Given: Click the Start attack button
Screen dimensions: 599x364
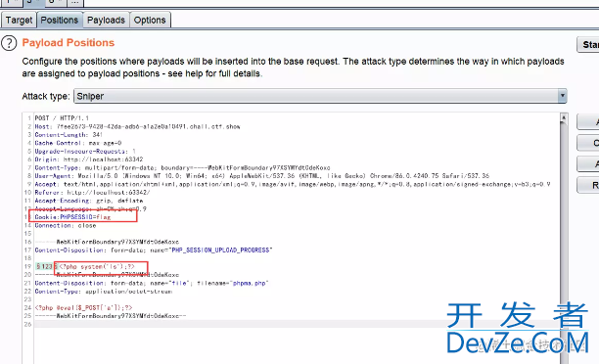Looking at the screenshot, I should pos(588,45).
